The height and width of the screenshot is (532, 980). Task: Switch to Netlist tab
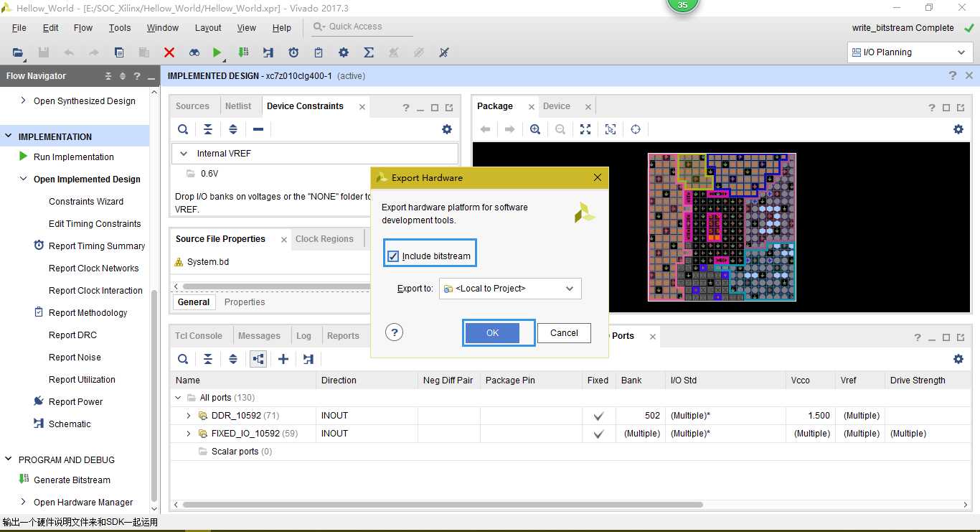(238, 106)
